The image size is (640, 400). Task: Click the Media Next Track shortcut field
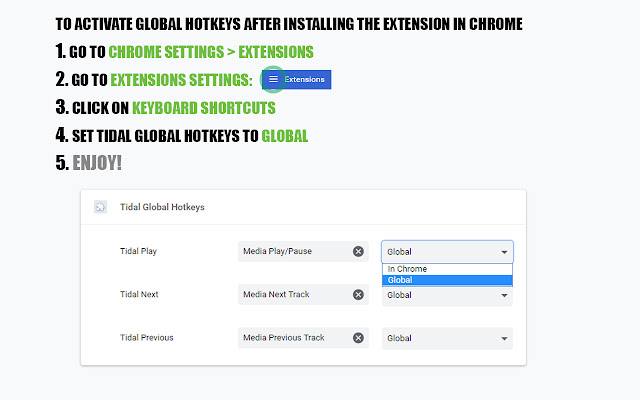coord(303,295)
